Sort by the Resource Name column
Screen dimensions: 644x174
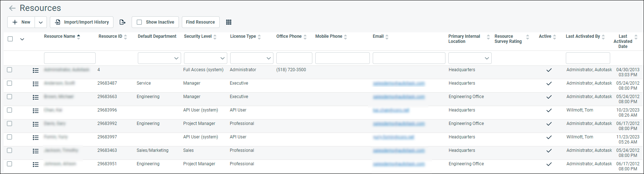[x=60, y=36]
